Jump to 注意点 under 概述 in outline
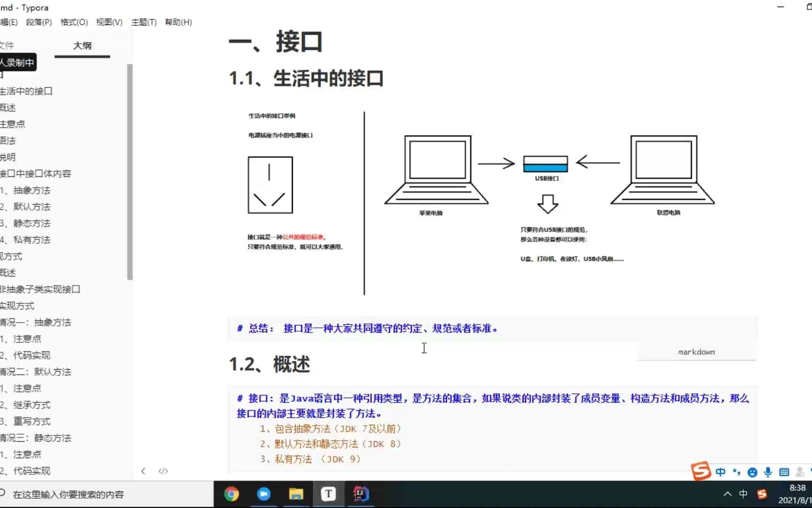The height and width of the screenshot is (508, 812). coord(13,124)
